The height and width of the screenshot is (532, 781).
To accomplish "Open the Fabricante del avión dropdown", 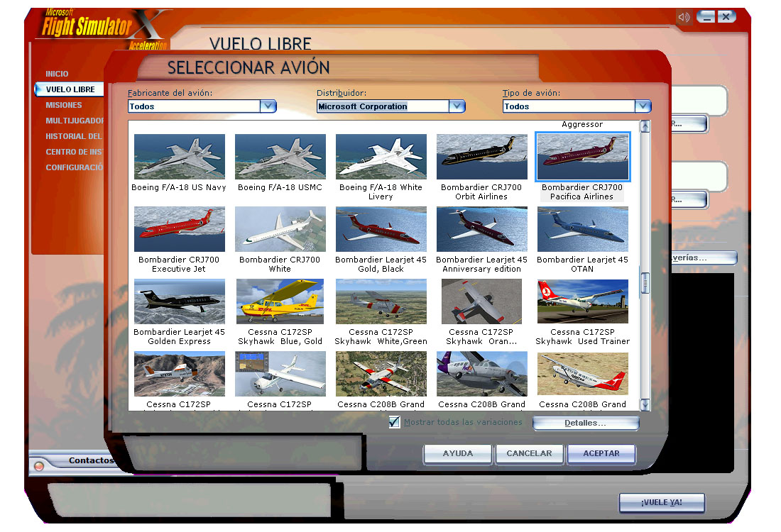I will tap(268, 106).
